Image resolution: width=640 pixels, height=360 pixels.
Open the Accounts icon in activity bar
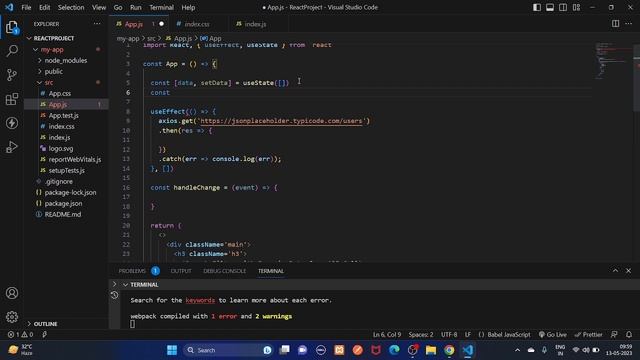pos(12,293)
